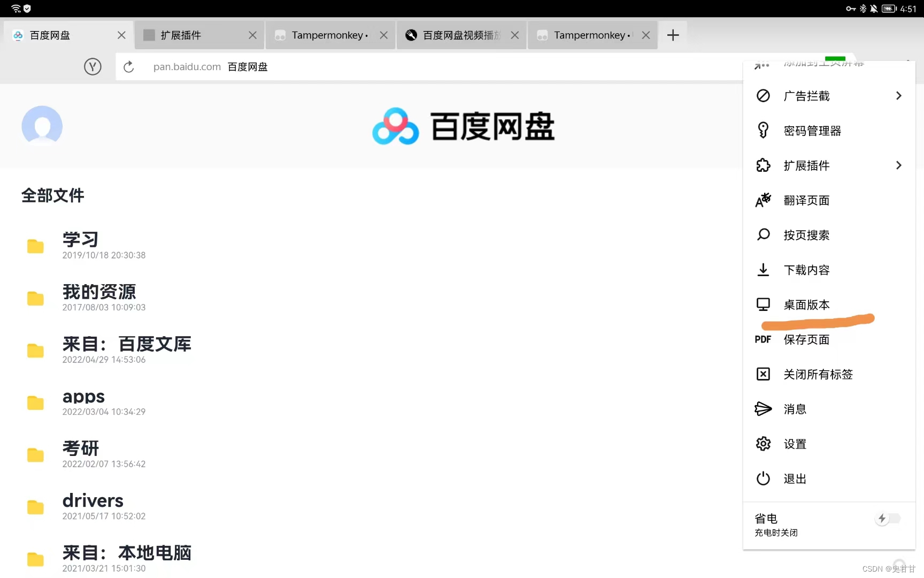The image size is (924, 578).
Task: Click the downloads arrow icon
Action: pyautogui.click(x=763, y=270)
